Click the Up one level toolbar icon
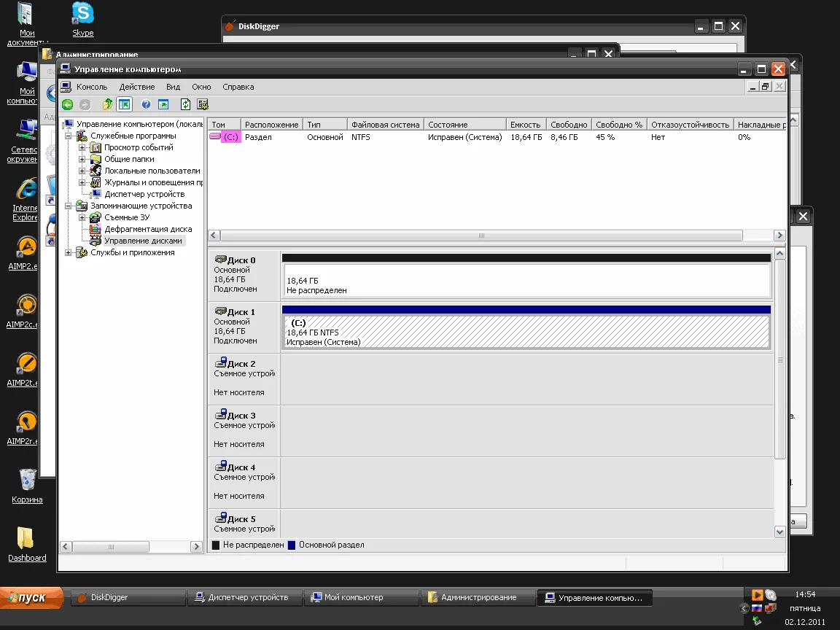 107,104
